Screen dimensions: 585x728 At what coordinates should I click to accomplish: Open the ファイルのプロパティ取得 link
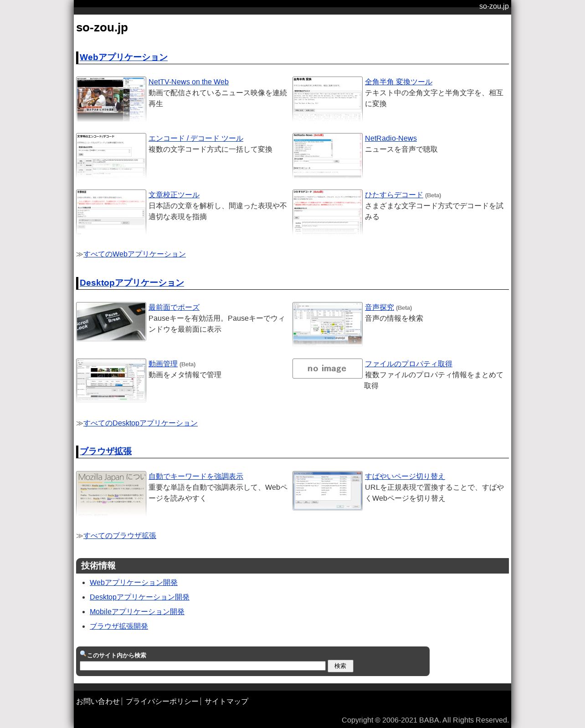coord(409,364)
